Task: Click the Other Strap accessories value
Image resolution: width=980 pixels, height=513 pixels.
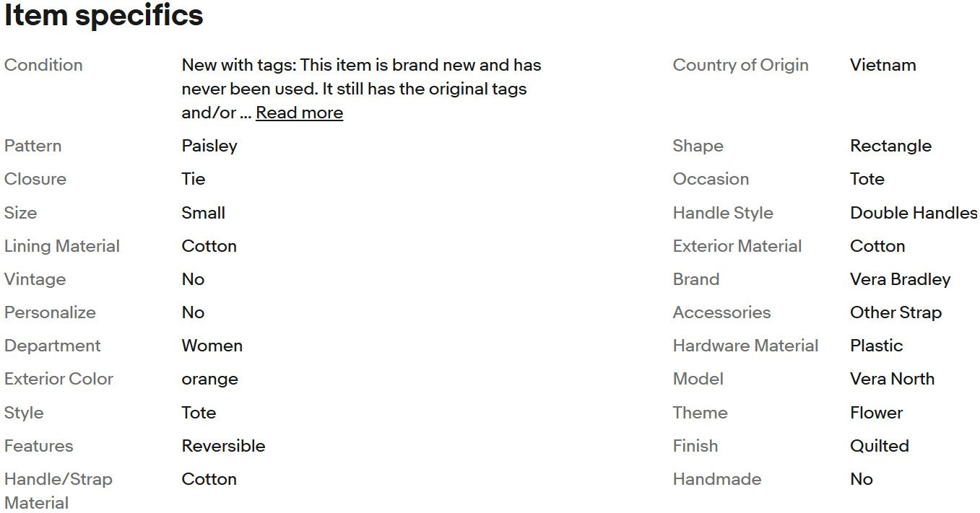Action: point(896,312)
